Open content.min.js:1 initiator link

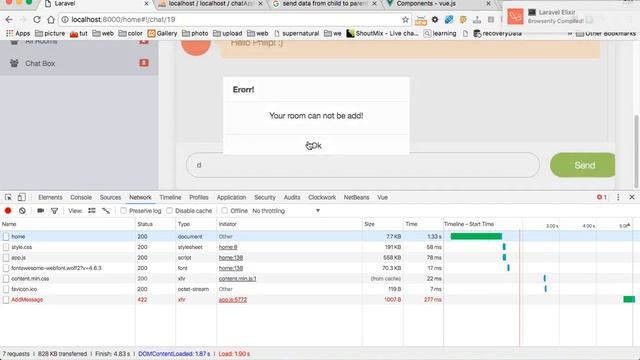237,278
